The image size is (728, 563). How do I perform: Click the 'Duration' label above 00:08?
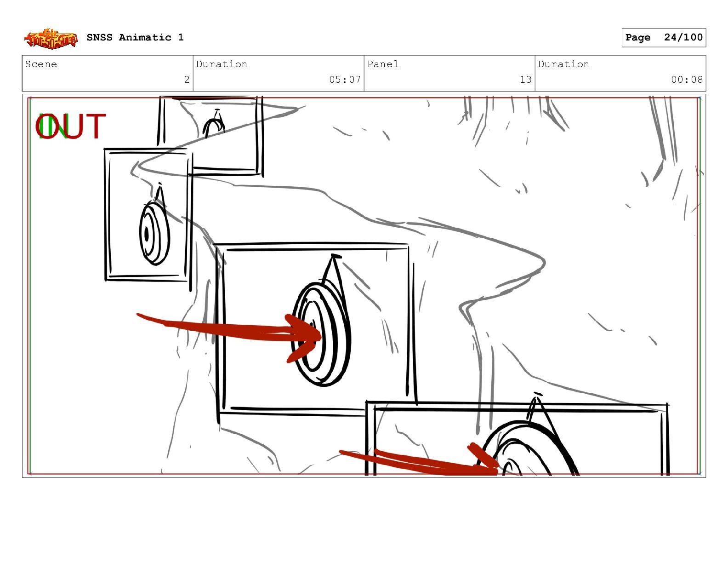coord(563,64)
